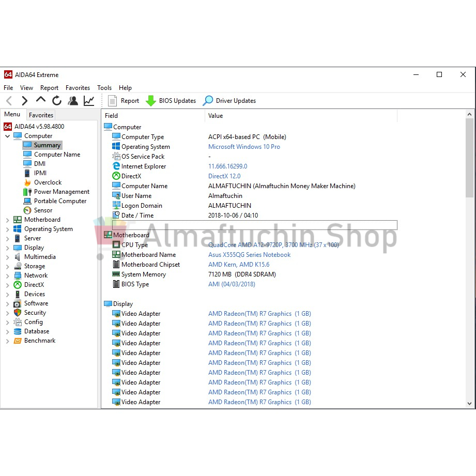476x476 pixels.
Task: Click the user profile toolbar icon
Action: point(73,100)
